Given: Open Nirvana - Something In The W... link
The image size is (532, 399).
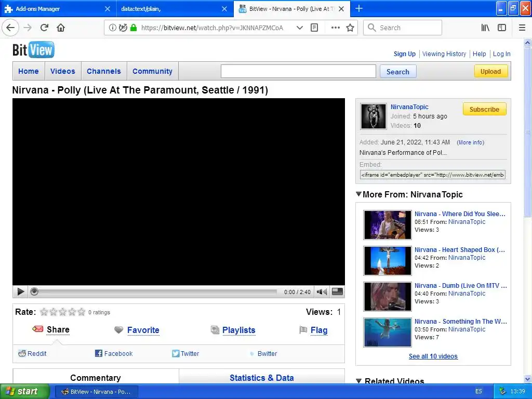Looking at the screenshot, I should (x=461, y=321).
